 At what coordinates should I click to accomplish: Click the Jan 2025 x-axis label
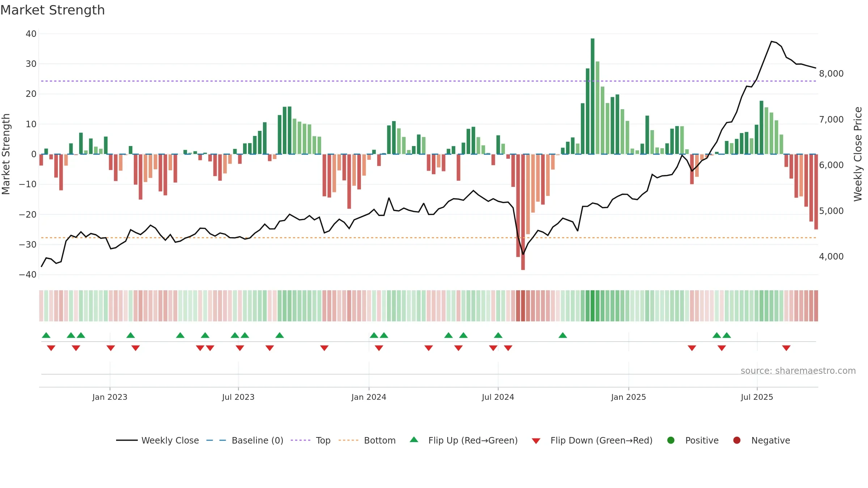pyautogui.click(x=629, y=397)
